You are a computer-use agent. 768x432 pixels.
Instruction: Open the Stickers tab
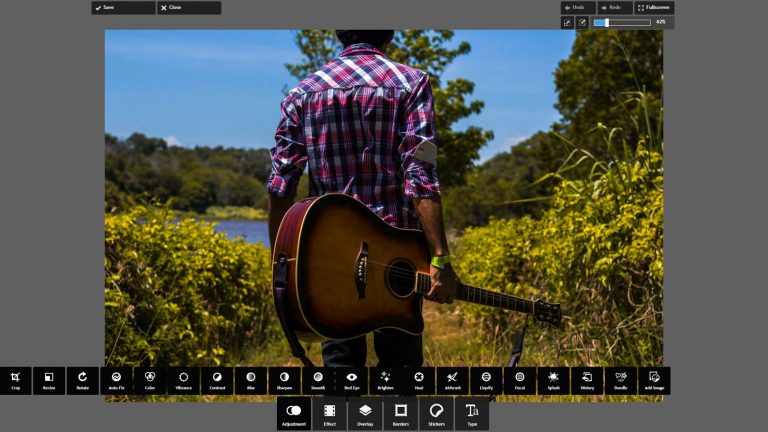coord(436,413)
